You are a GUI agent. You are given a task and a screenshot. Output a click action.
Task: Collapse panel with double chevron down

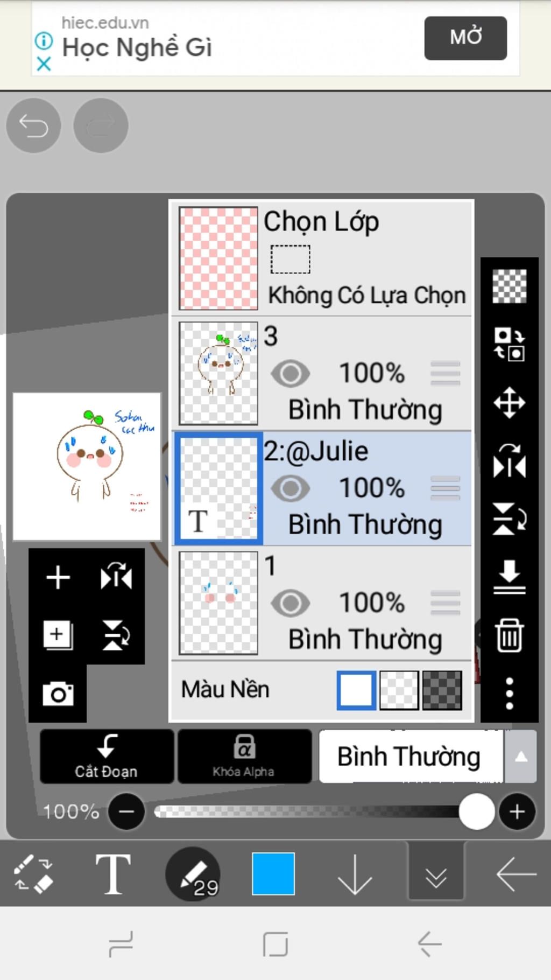click(436, 873)
